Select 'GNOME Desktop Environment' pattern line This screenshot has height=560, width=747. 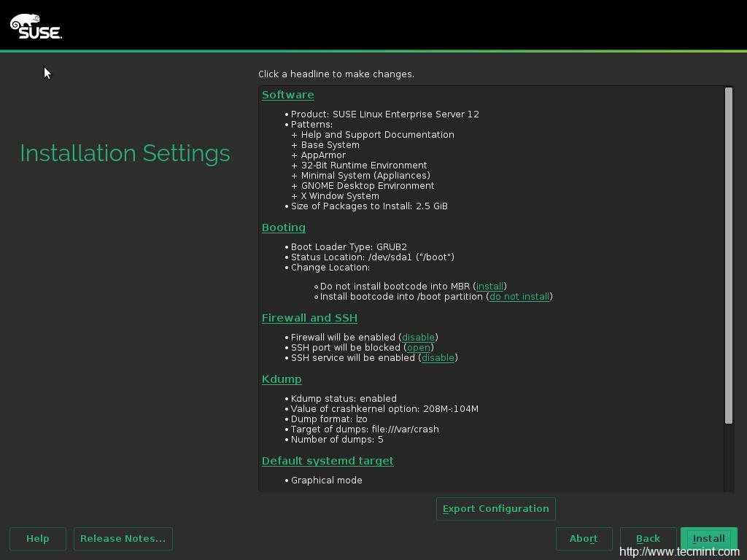(368, 186)
